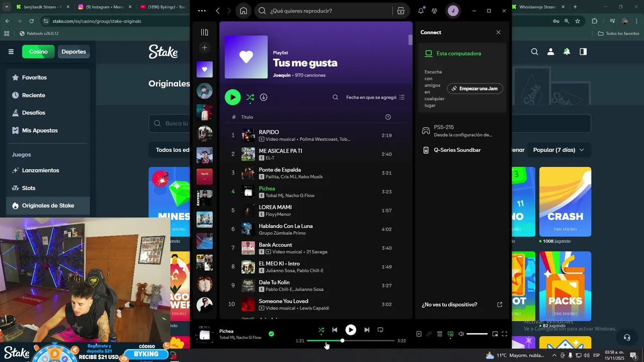Image resolution: width=644 pixels, height=362 pixels.
Task: Open Spotify browse icon beside search
Action: (400, 11)
